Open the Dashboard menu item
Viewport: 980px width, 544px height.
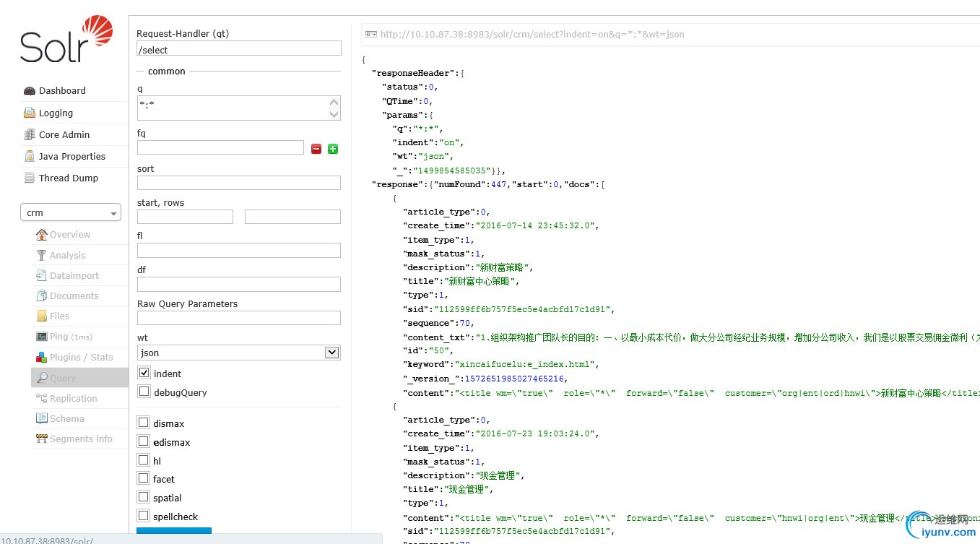pyautogui.click(x=74, y=91)
